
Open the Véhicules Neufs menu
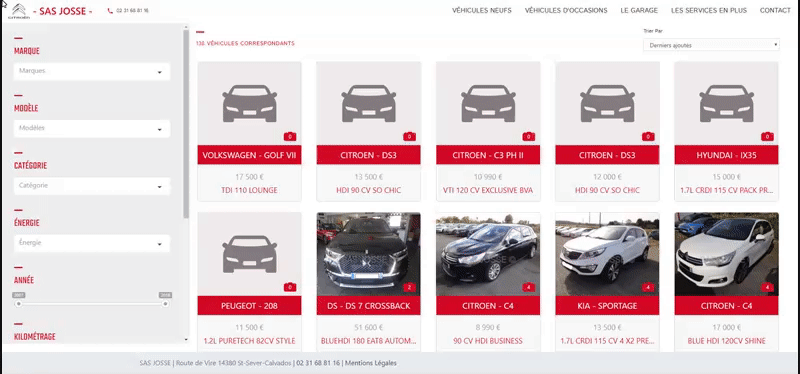pos(482,10)
